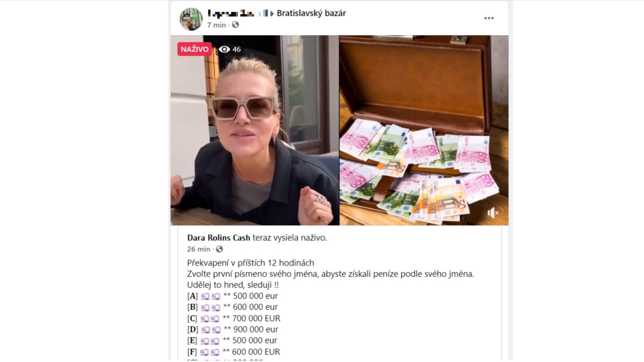Click the arrow before Bratislavský bazár
The width and height of the screenshot is (644, 362).
pos(273,13)
